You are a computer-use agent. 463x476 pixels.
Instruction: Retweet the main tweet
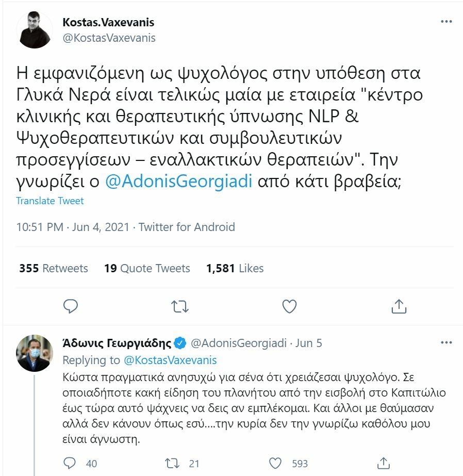(179, 306)
